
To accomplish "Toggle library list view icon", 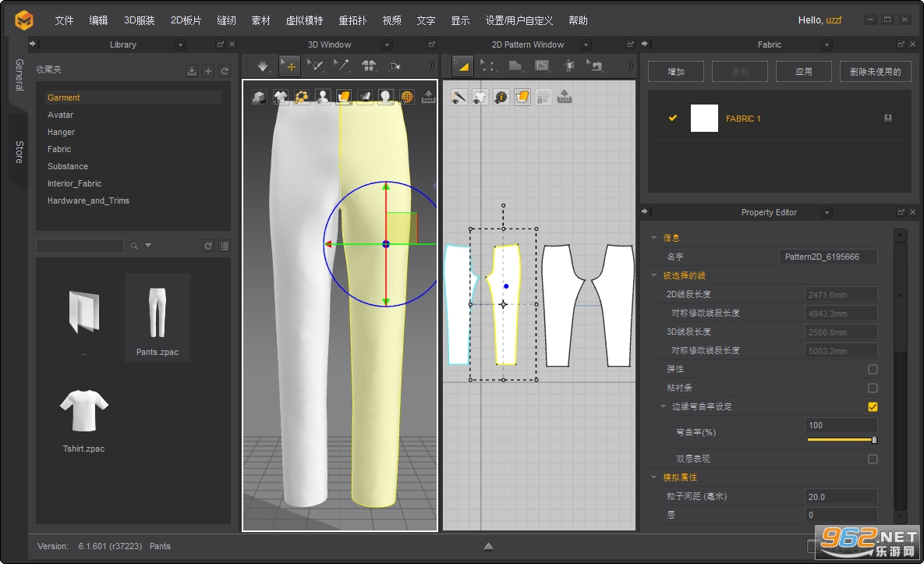I will tap(225, 246).
